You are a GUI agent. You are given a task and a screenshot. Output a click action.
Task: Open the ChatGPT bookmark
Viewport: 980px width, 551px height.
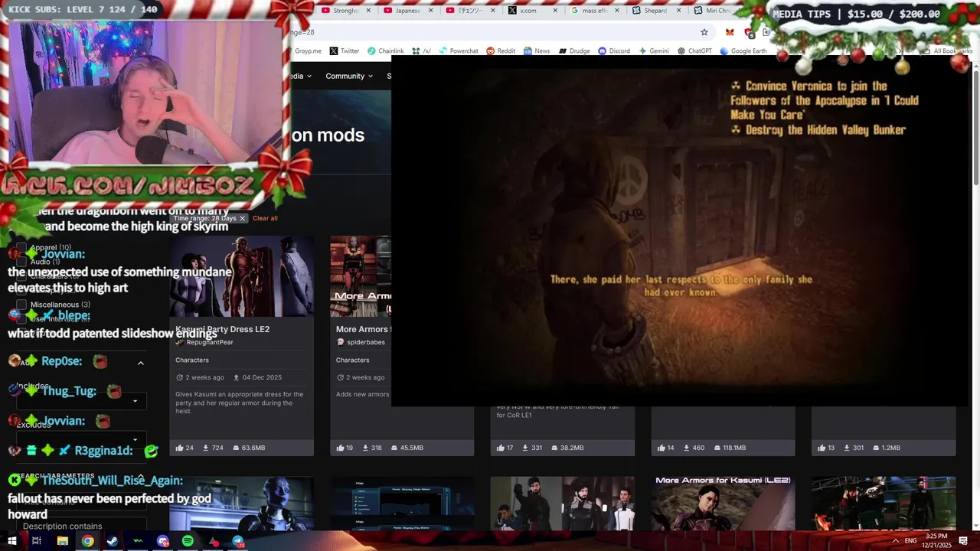pos(694,51)
